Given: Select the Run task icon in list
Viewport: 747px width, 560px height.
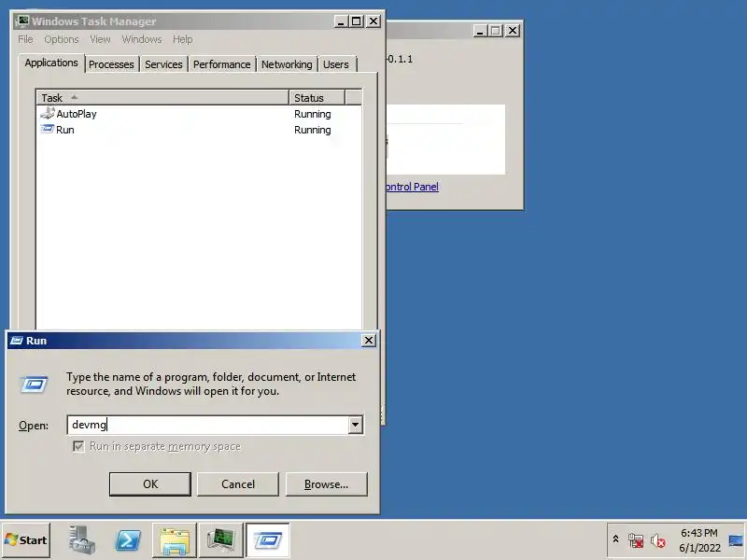Looking at the screenshot, I should (x=48, y=129).
